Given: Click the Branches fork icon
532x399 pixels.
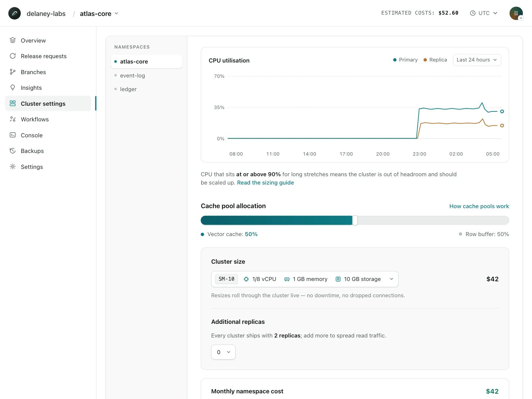Looking at the screenshot, I should [13, 72].
